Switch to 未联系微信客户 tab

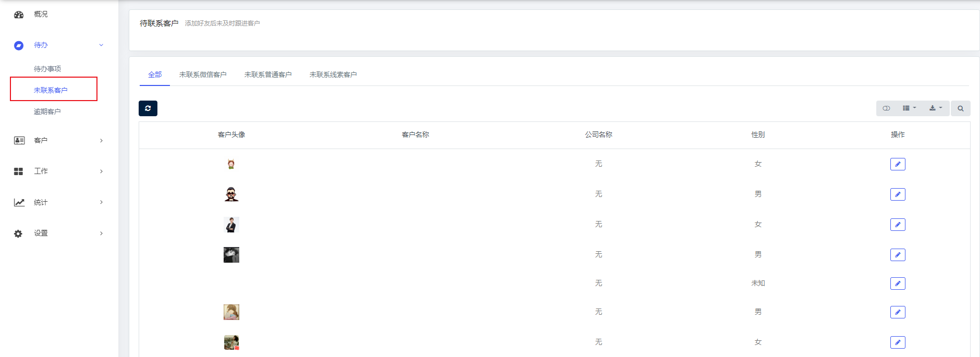pos(203,75)
